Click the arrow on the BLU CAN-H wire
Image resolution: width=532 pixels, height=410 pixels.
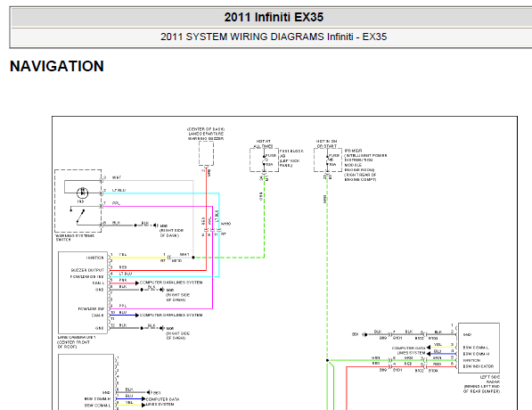pyautogui.click(x=136, y=316)
